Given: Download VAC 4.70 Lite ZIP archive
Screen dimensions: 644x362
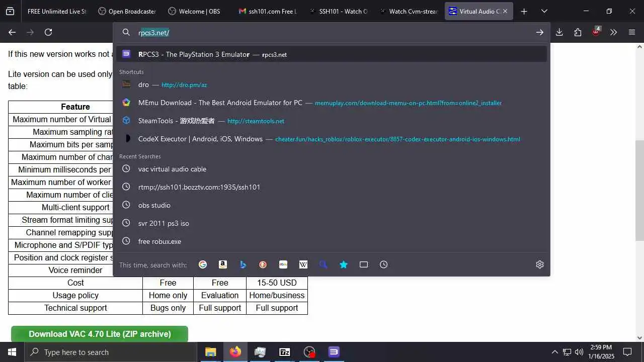Looking at the screenshot, I should (100, 334).
